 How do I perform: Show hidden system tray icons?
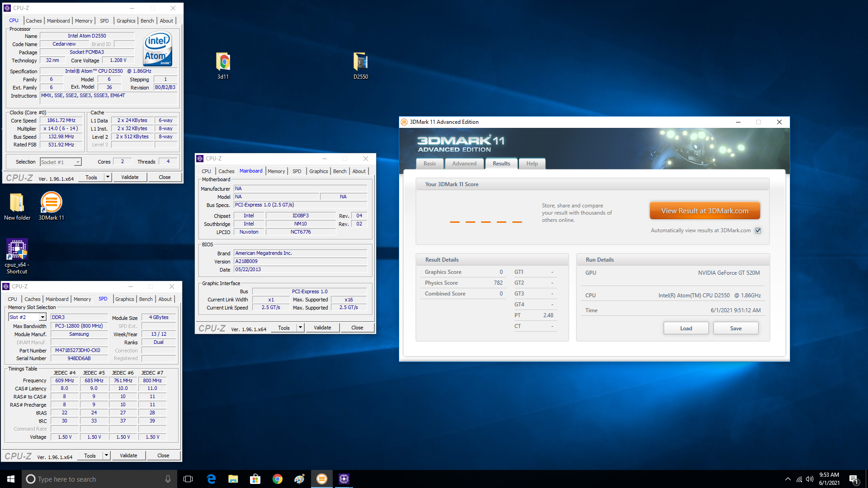pyautogui.click(x=788, y=479)
